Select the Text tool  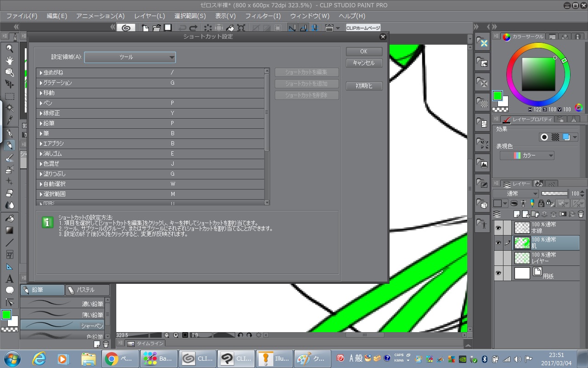point(10,279)
